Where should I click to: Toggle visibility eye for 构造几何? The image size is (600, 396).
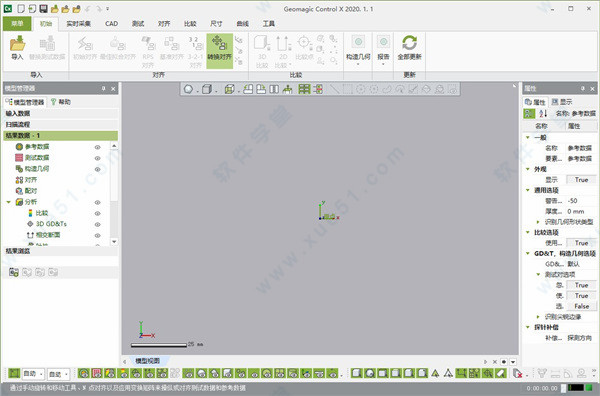click(x=98, y=169)
